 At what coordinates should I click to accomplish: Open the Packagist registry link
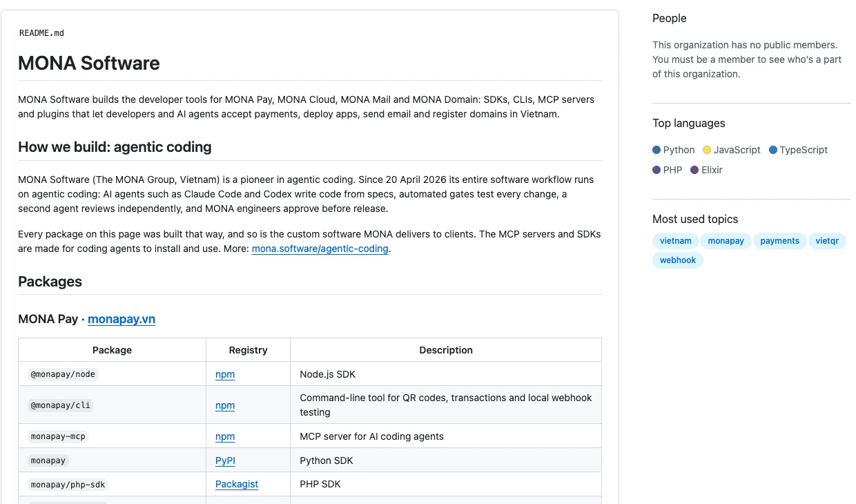pyautogui.click(x=237, y=484)
